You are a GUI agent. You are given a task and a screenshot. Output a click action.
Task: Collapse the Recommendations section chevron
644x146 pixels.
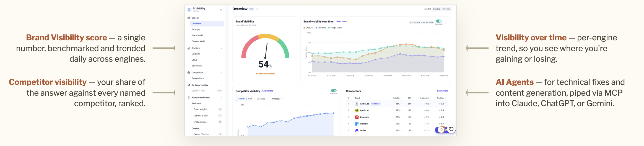221,98
